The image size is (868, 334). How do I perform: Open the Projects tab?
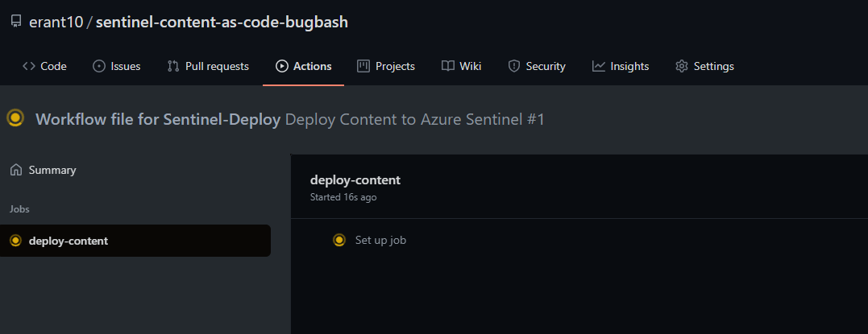point(386,66)
